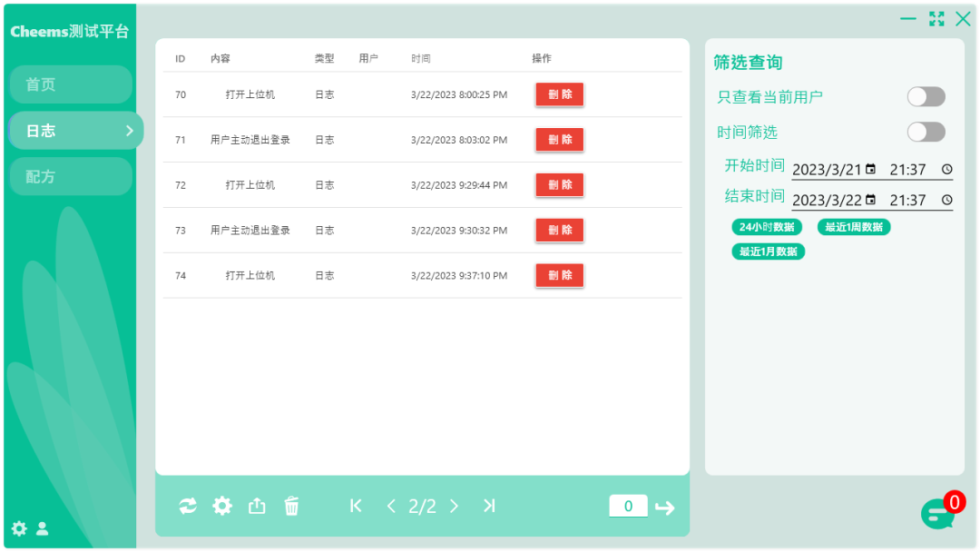Viewport: 980px width, 552px height.
Task: Click the trash bin icon in toolbar
Action: (x=291, y=507)
